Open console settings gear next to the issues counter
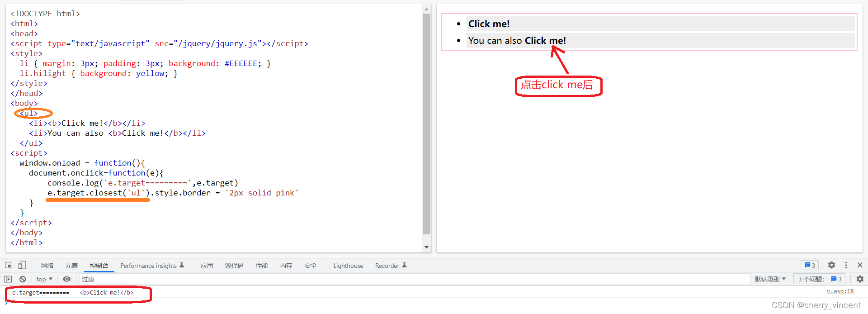 [860, 279]
